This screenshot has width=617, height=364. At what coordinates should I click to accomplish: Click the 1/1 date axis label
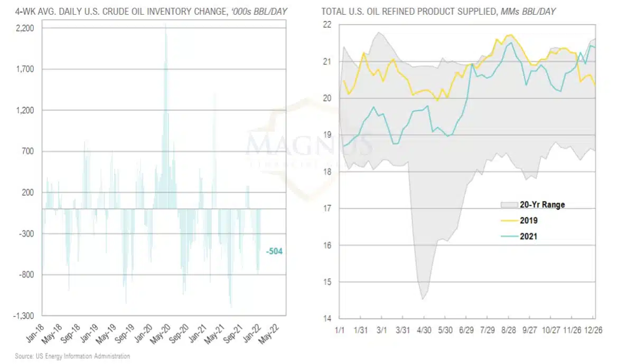[x=340, y=330]
